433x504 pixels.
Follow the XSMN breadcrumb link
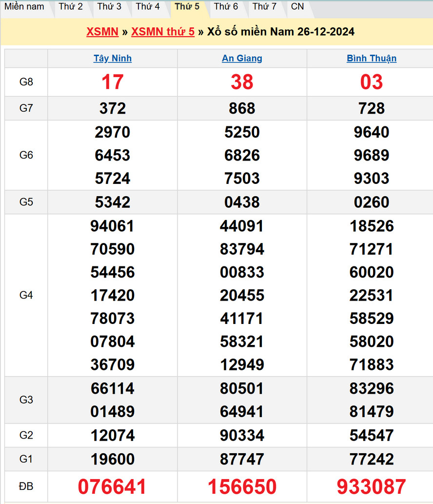102,32
